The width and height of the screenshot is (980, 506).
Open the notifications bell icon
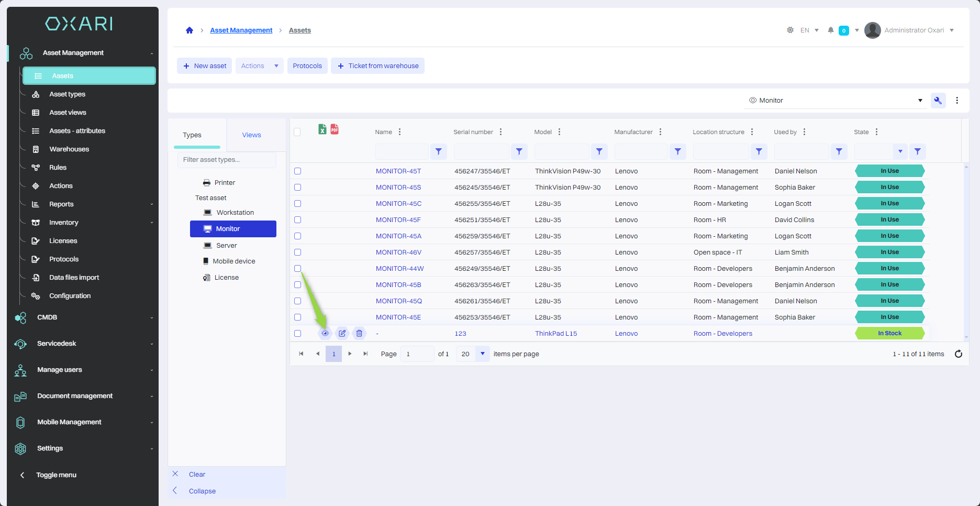tap(830, 30)
